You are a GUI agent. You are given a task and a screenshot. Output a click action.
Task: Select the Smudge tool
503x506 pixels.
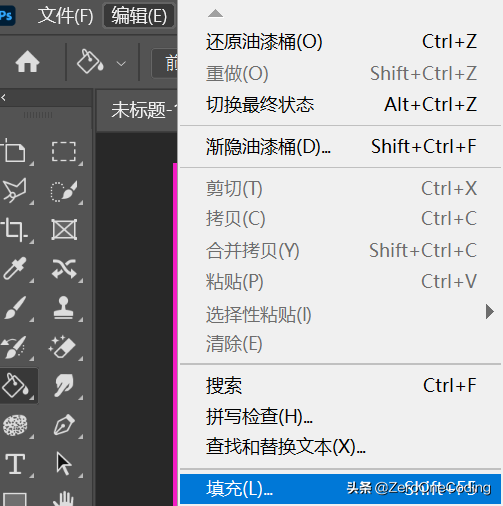point(64,385)
